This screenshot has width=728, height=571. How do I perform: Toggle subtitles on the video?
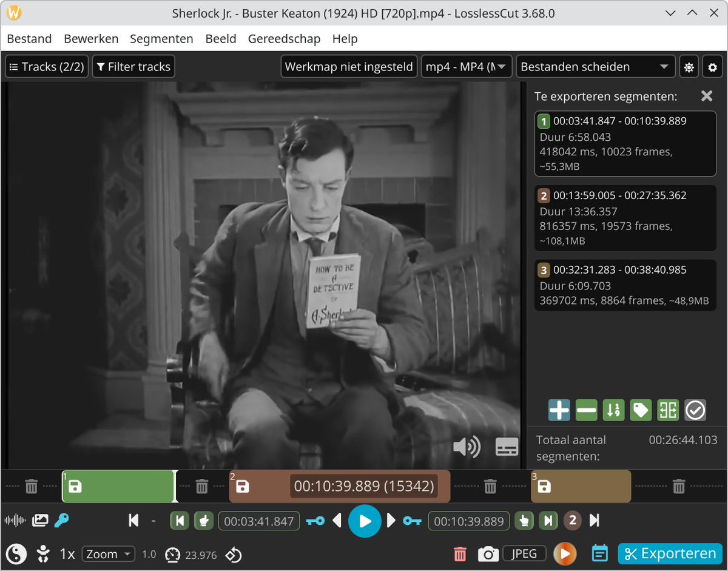coord(507,447)
